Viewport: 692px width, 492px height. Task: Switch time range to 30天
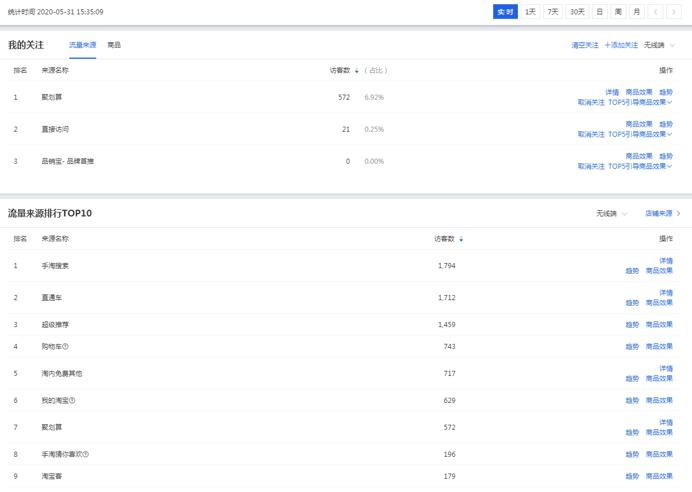pyautogui.click(x=577, y=12)
